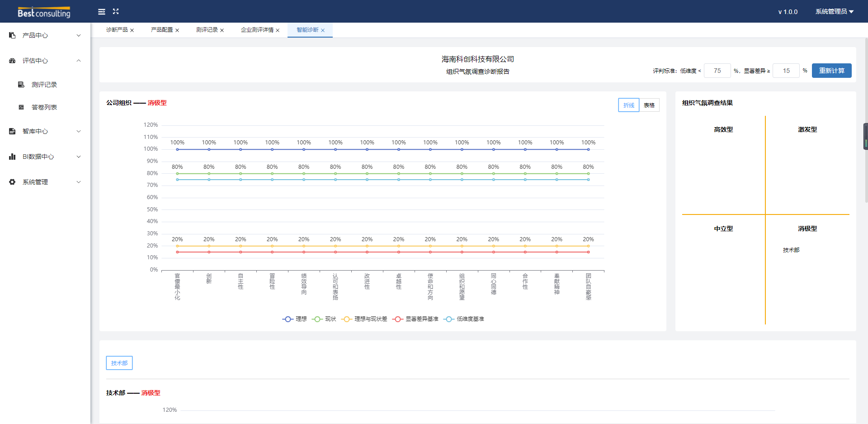Close the 智能诊断 tab
The image size is (868, 424).
(323, 30)
